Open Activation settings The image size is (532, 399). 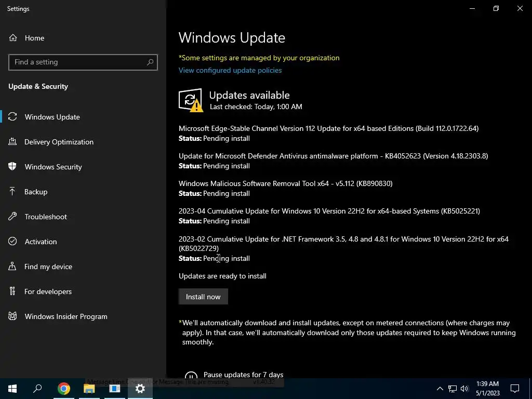pos(41,242)
